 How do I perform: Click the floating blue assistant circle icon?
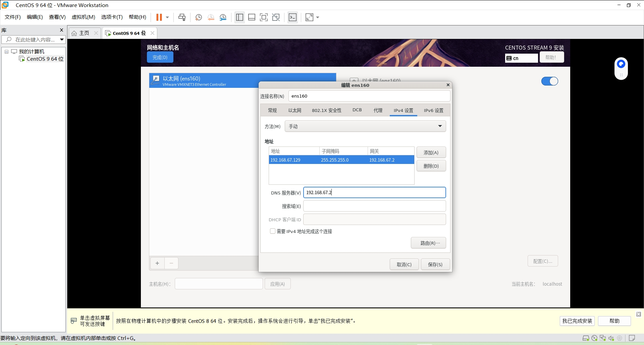pos(621,64)
